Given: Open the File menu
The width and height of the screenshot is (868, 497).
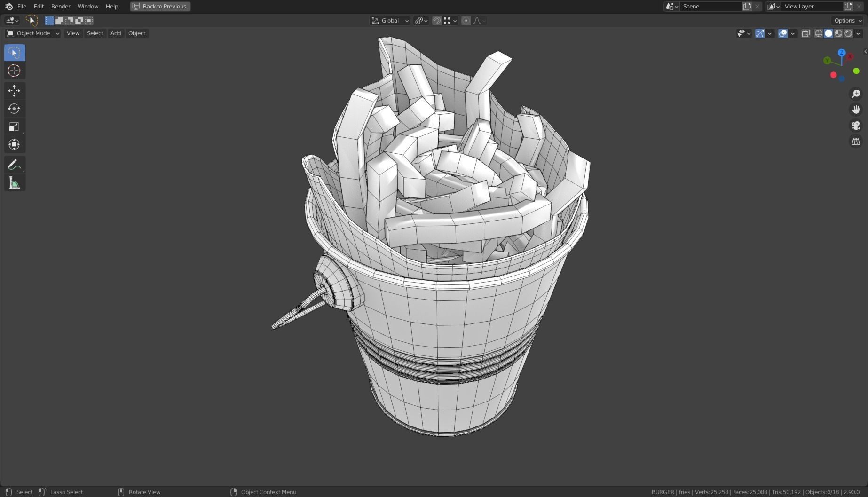Looking at the screenshot, I should coord(22,7).
